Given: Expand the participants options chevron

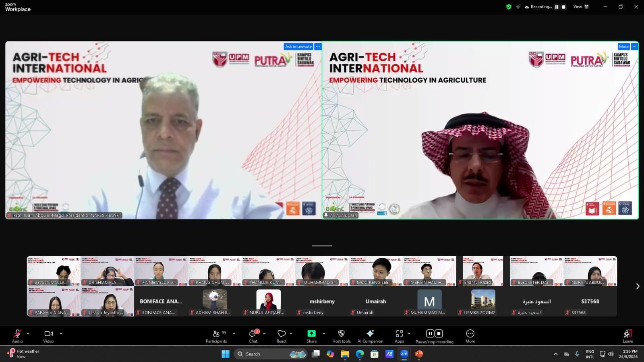Looking at the screenshot, I should pyautogui.click(x=234, y=333).
